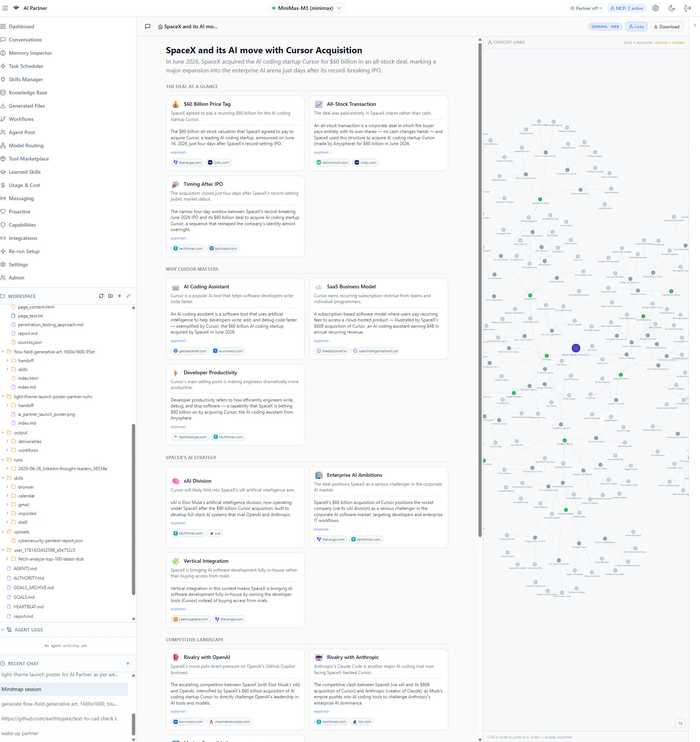The width and height of the screenshot is (700, 742).
Task: Toggle the Links concept panel button
Action: [636, 26]
